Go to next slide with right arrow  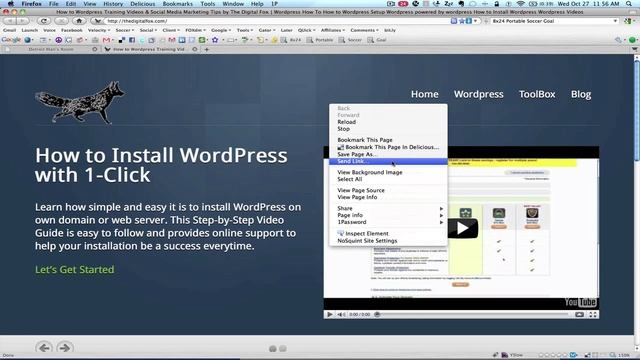coord(64,348)
